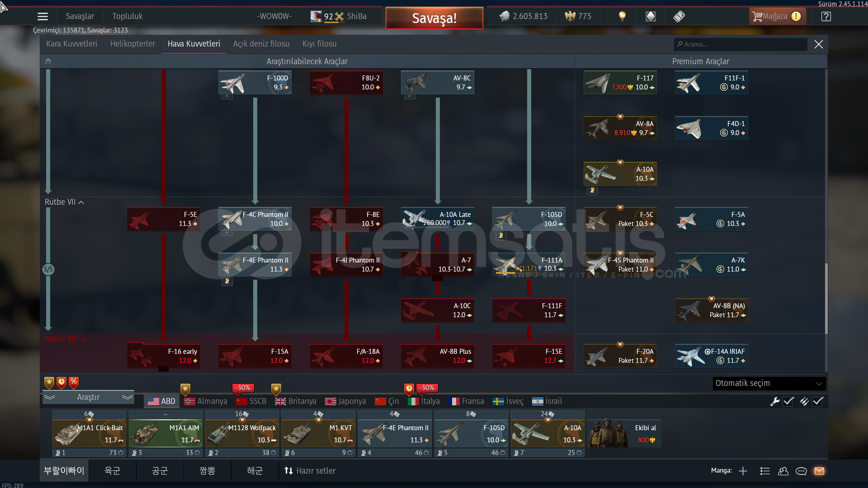Viewport: 868px width, 488px height.
Task: Select the 짬뽕 preset
Action: (x=208, y=471)
